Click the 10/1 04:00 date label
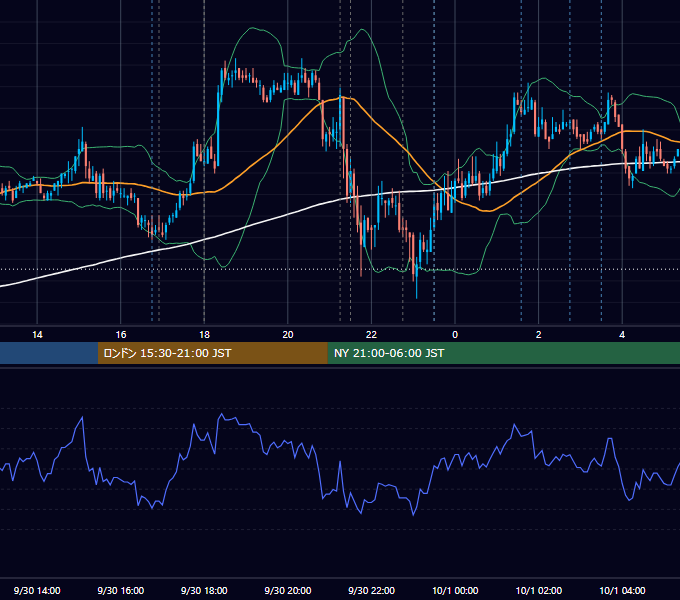Viewport: 680px width, 600px height. [x=622, y=590]
